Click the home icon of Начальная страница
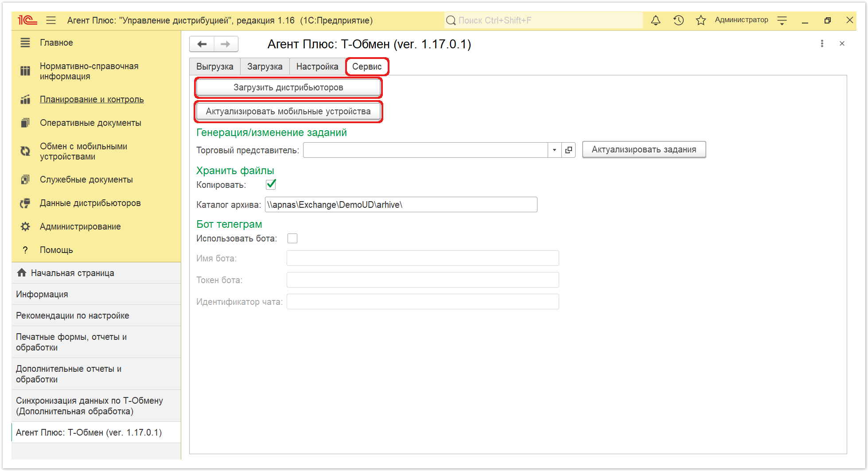 tap(22, 272)
